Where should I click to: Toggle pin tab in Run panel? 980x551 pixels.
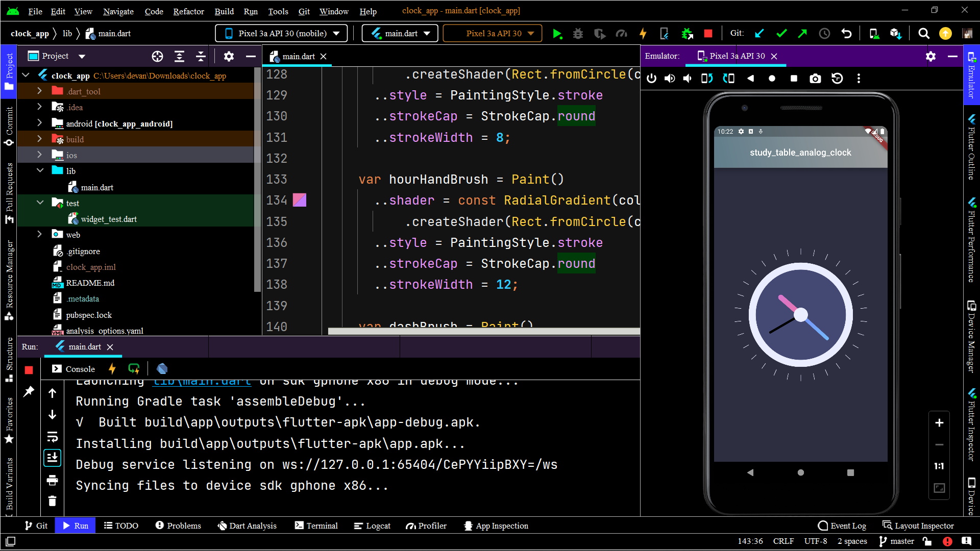click(29, 392)
